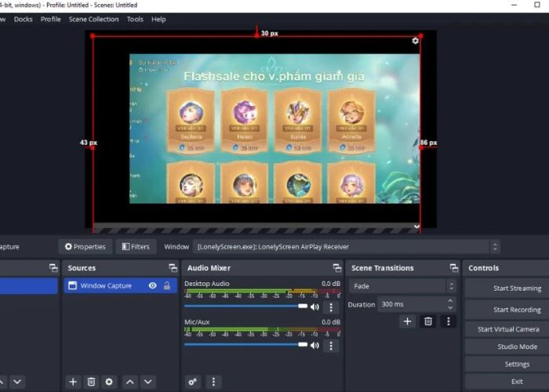
Task: Open Settings from Controls
Action: click(507, 365)
